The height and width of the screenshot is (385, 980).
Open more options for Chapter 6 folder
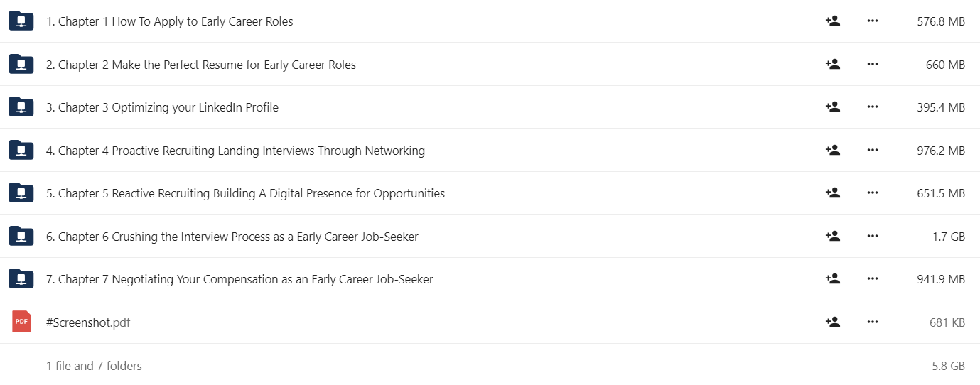(873, 237)
